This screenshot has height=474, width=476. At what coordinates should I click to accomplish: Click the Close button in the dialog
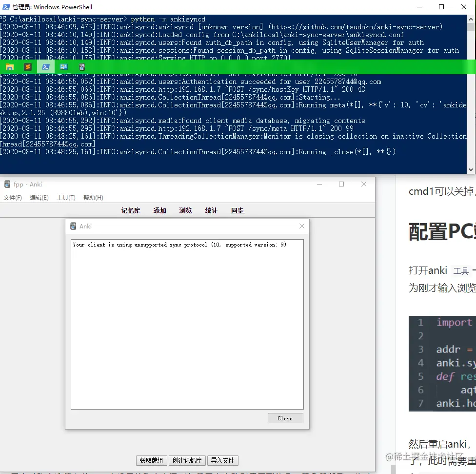pos(285,418)
